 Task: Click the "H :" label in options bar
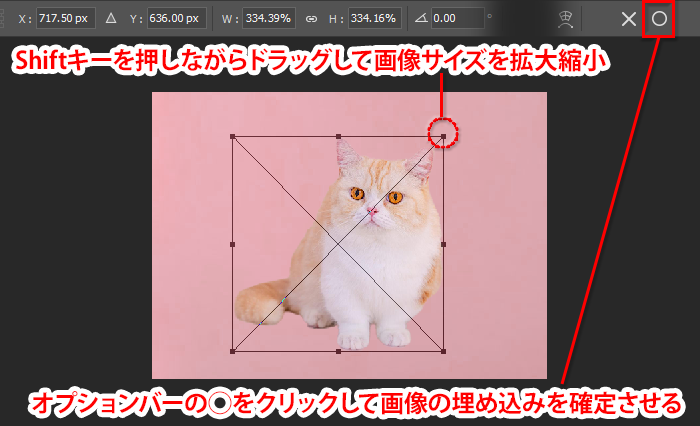coord(336,19)
